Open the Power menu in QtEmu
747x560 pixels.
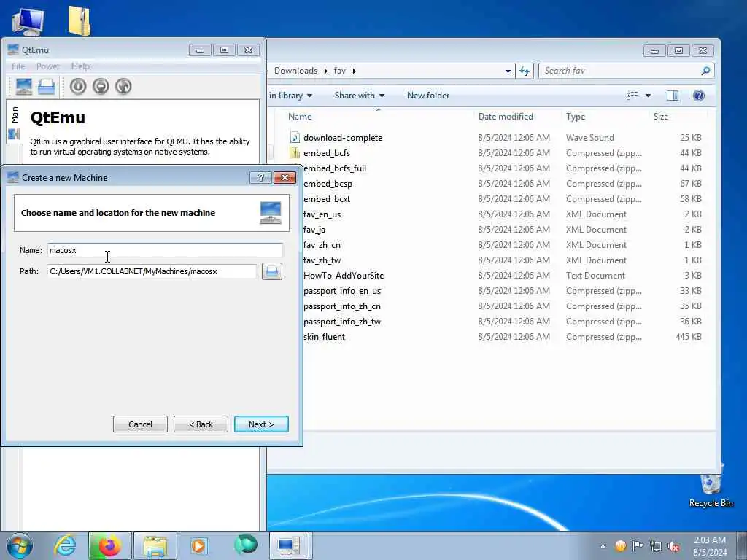pos(48,66)
